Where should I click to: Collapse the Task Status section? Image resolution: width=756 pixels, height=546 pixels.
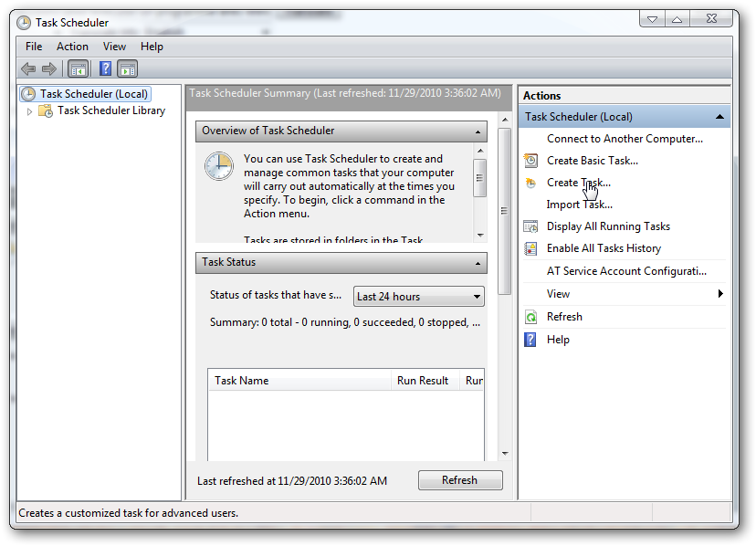478,263
